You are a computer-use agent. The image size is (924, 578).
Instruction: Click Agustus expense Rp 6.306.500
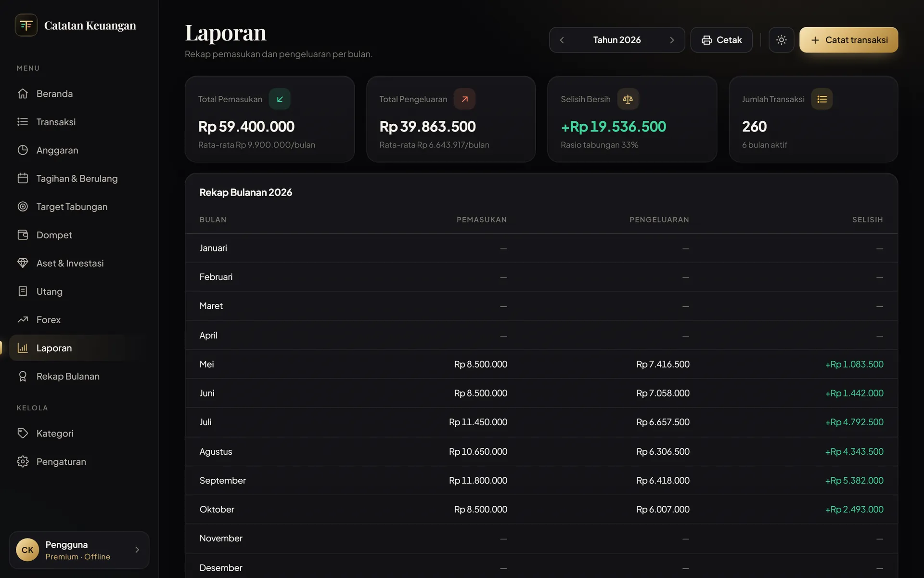[x=663, y=451]
